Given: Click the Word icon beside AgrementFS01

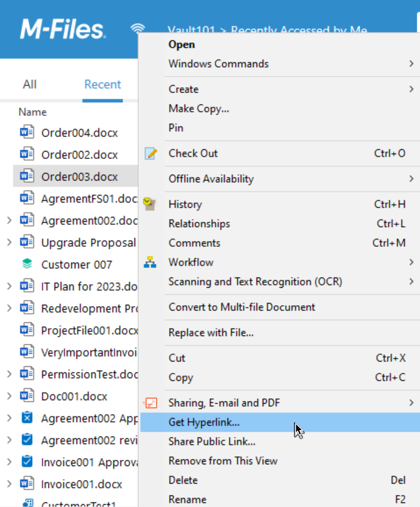Looking at the screenshot, I should [x=27, y=198].
